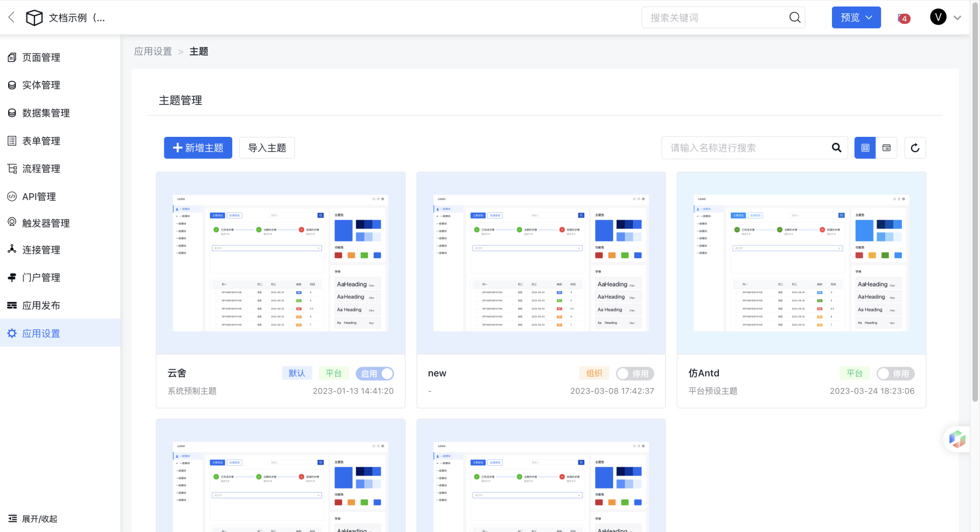980x532 pixels.
Task: Click the notification icon with badge 4
Action: (903, 18)
